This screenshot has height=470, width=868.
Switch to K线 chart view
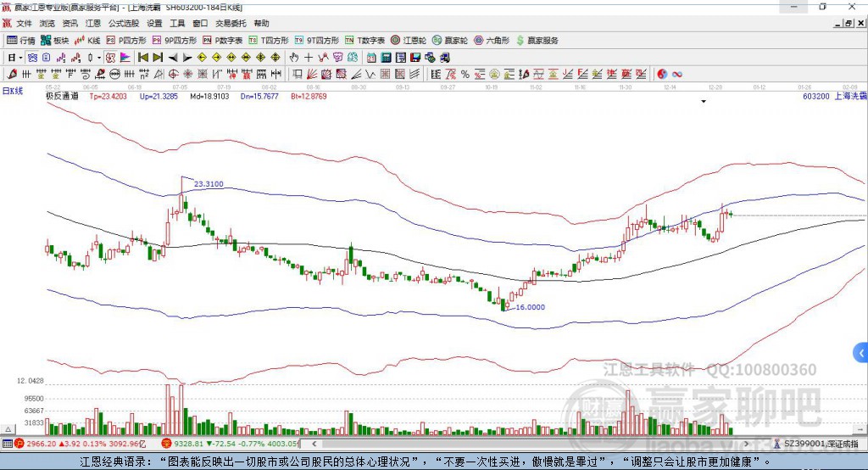click(x=87, y=41)
